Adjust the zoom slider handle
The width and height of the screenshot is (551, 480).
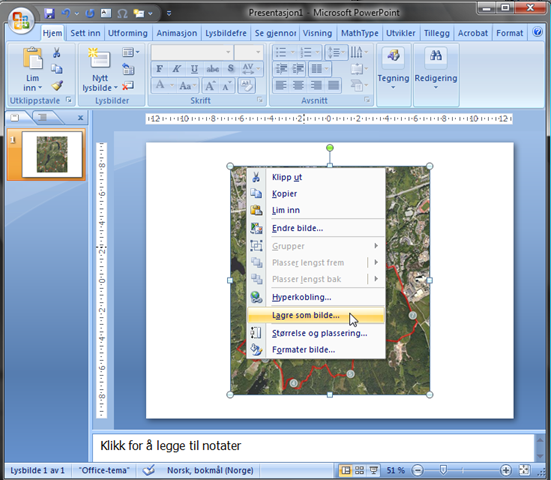[443, 470]
